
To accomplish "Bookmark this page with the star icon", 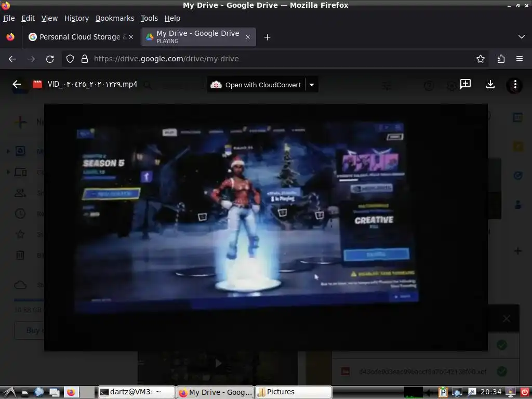I will (481, 59).
